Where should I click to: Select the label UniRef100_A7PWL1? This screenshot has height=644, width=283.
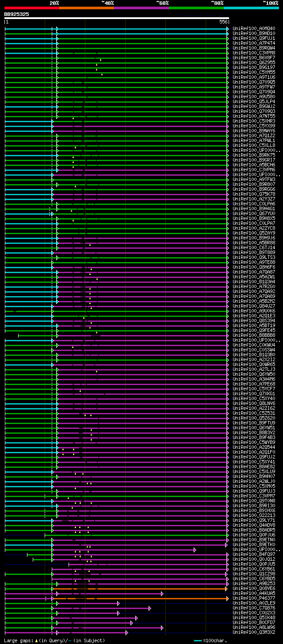254,140
